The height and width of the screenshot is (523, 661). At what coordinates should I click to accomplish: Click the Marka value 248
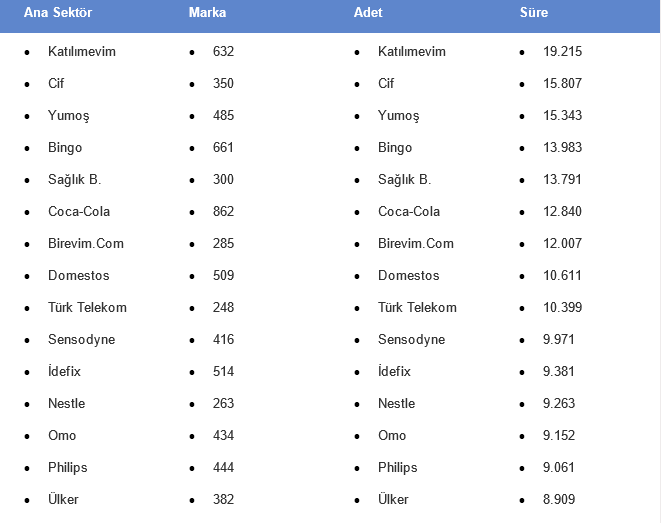(223, 307)
